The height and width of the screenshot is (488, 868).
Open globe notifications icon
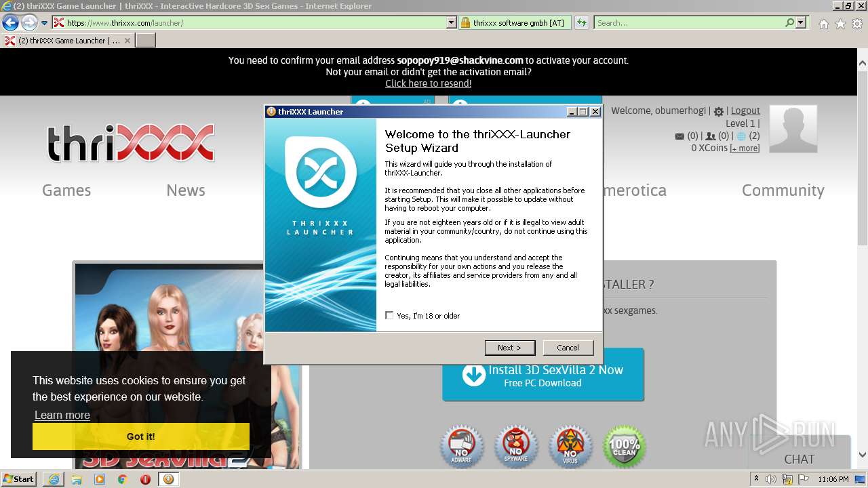point(741,136)
